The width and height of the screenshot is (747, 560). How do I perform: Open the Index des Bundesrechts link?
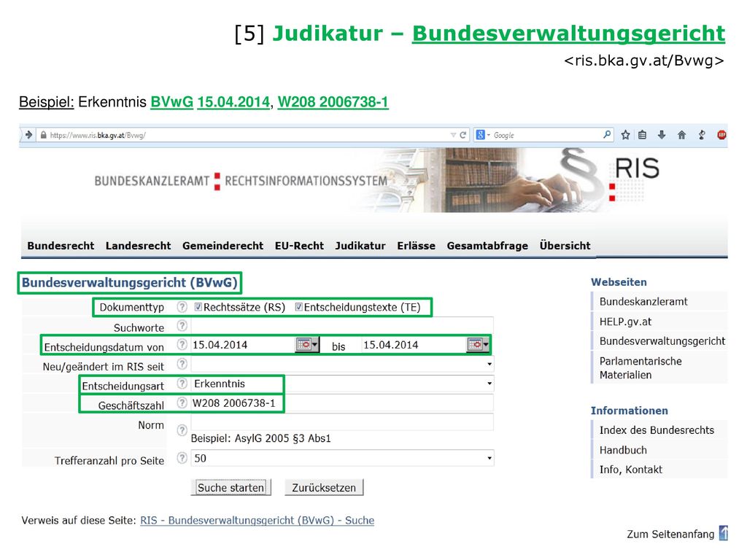click(x=657, y=430)
